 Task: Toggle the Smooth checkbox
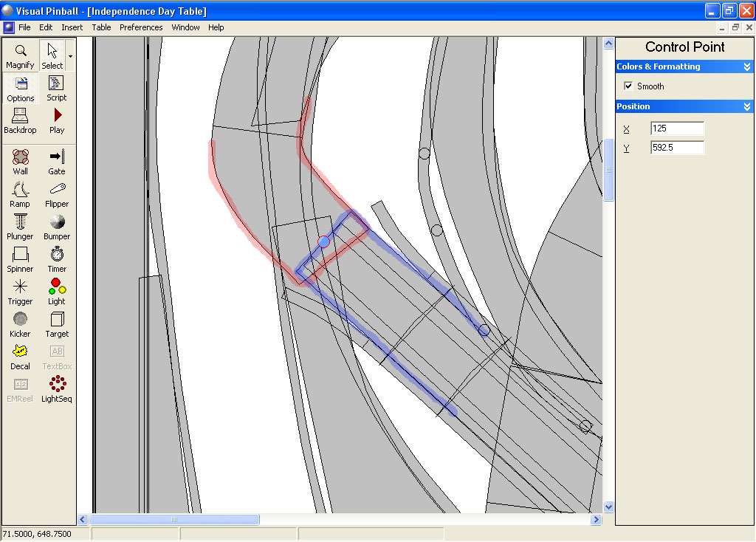628,86
